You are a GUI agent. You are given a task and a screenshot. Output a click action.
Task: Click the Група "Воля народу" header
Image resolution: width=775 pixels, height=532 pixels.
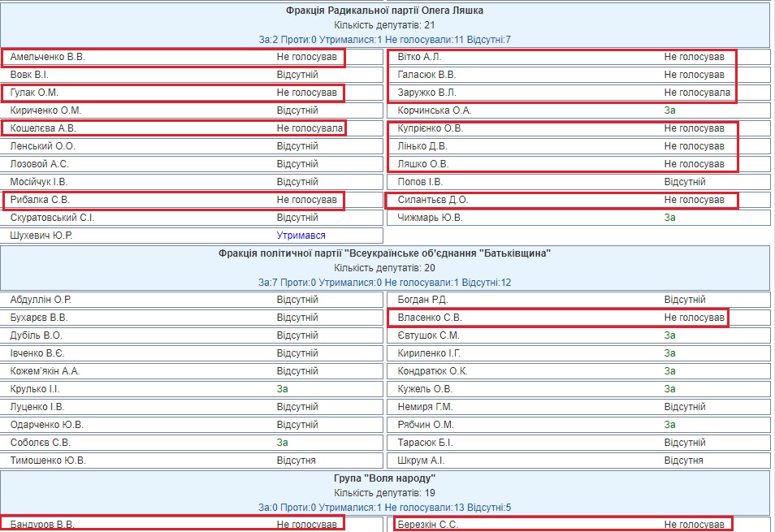pos(385,478)
